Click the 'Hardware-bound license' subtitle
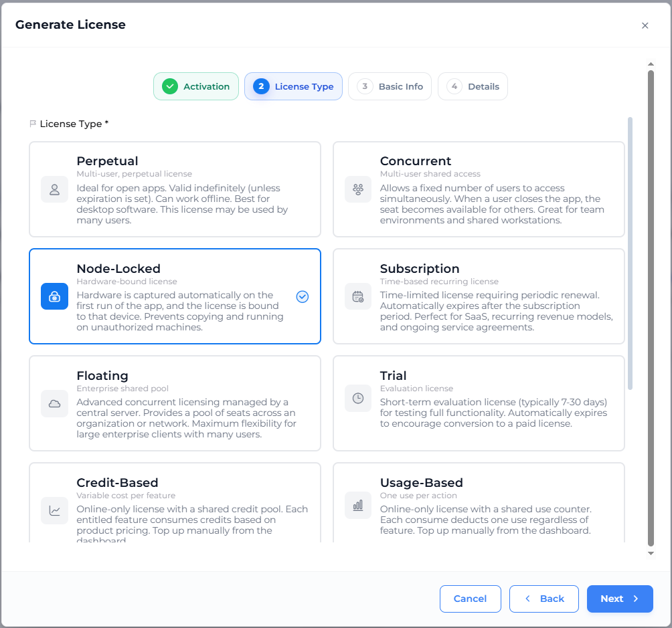This screenshot has height=628, width=672. pos(127,282)
